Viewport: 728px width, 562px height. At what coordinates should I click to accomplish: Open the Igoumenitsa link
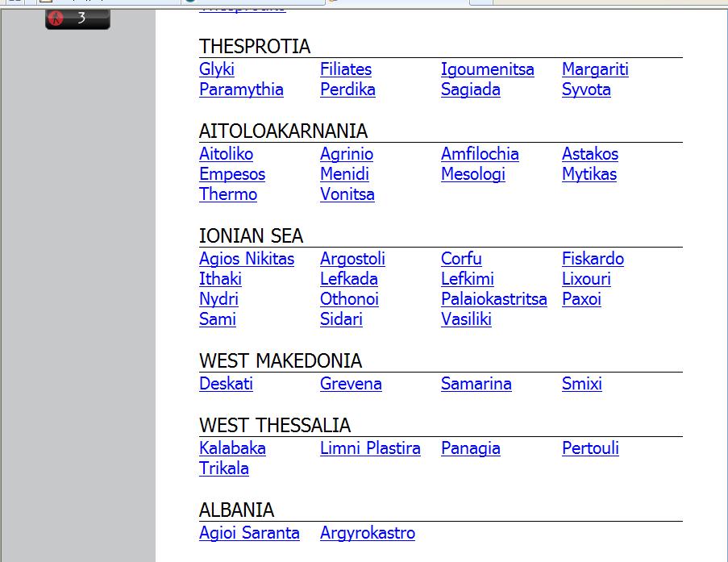point(487,69)
